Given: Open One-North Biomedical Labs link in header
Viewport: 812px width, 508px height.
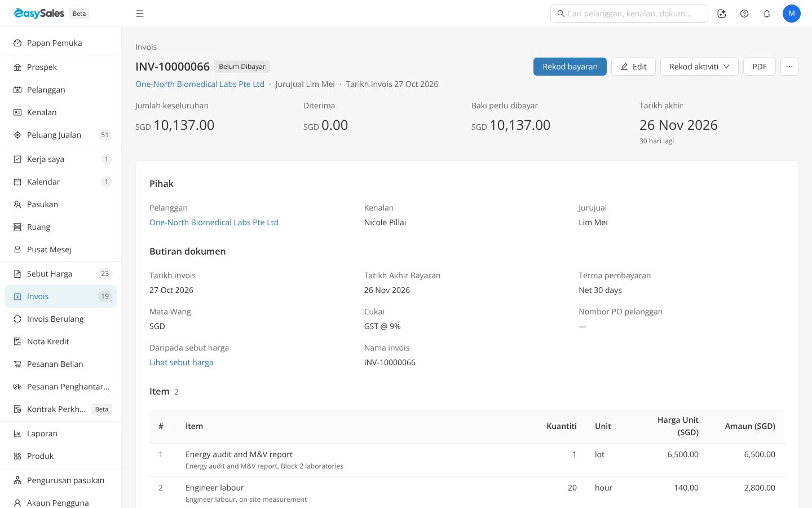Looking at the screenshot, I should point(200,84).
